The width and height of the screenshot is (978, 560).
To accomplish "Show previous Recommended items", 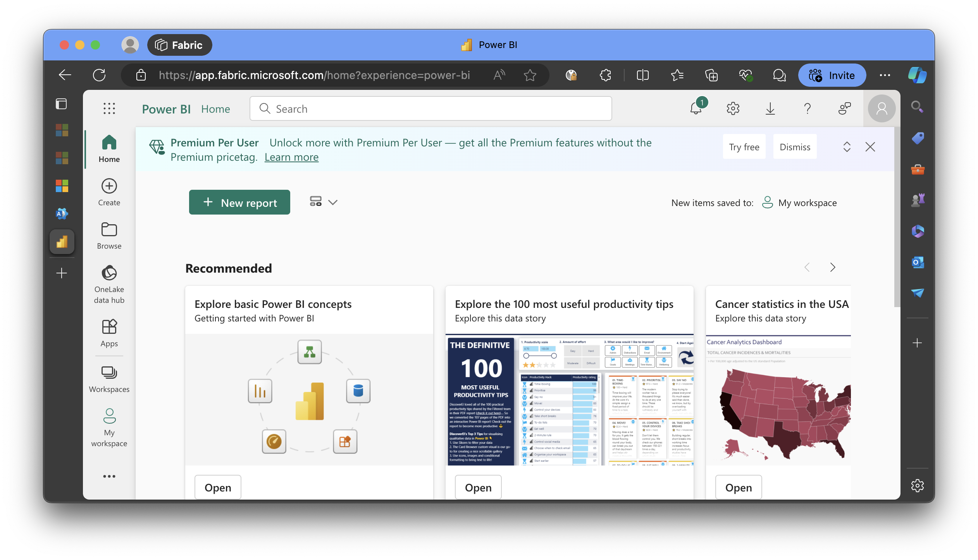I will click(807, 267).
